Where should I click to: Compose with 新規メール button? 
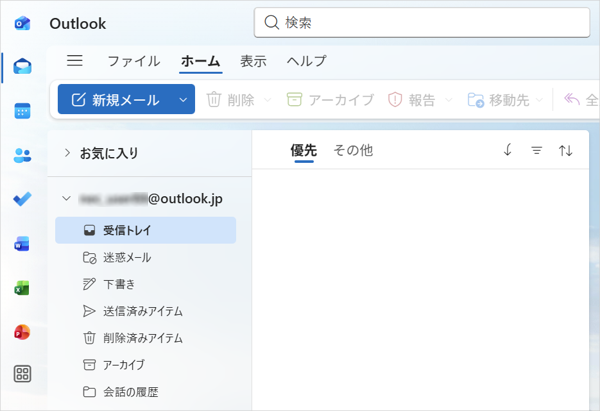116,100
